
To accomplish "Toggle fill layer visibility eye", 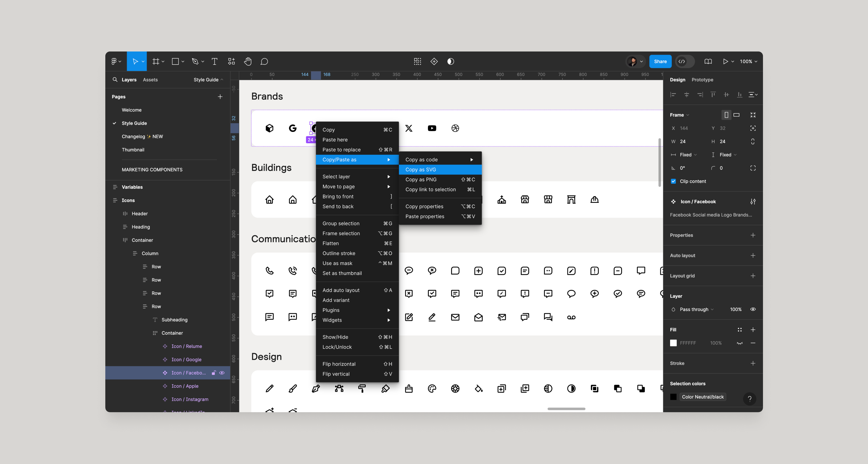I will pos(740,343).
